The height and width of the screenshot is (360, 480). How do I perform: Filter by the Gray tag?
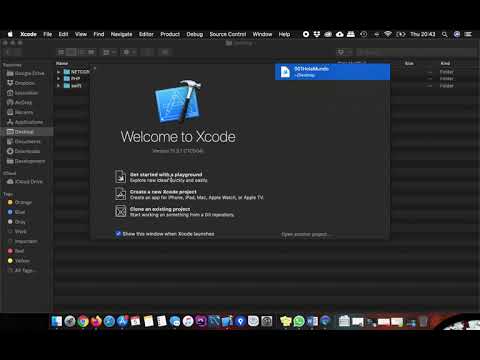[x=16, y=221]
